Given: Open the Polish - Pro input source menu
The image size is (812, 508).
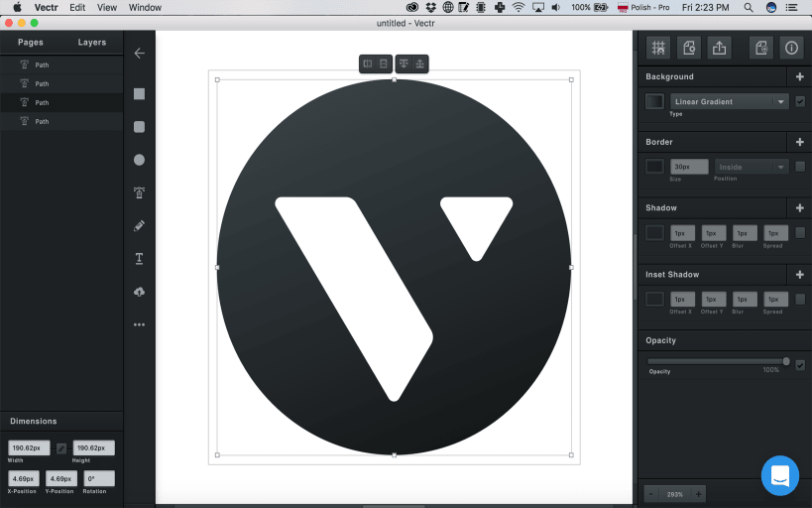Looking at the screenshot, I should (x=643, y=7).
